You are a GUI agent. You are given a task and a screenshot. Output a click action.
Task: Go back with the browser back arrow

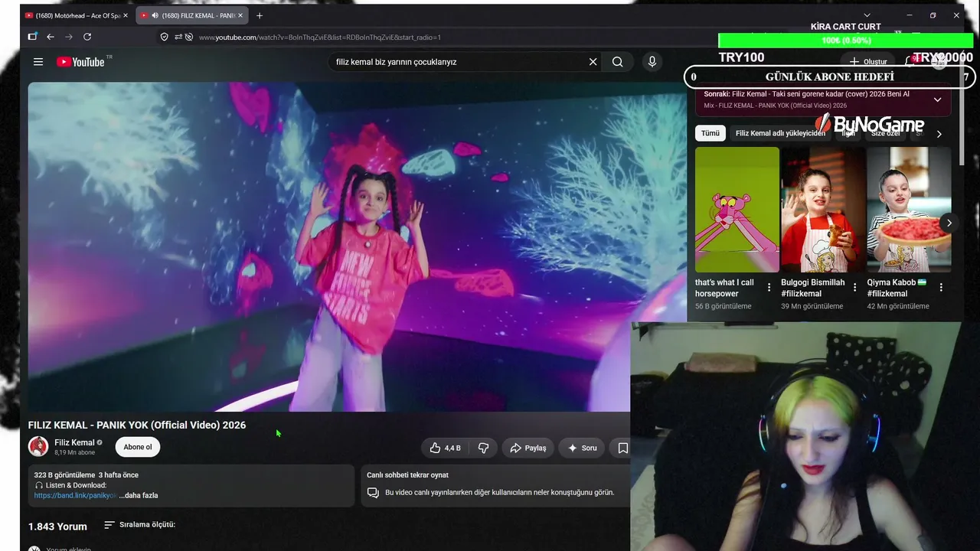[x=51, y=37]
